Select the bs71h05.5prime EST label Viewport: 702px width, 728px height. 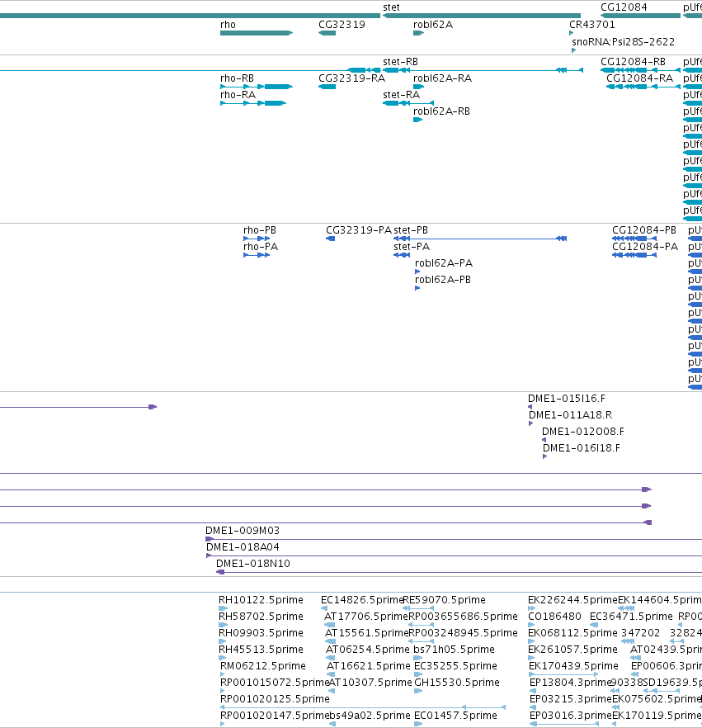coord(455,650)
